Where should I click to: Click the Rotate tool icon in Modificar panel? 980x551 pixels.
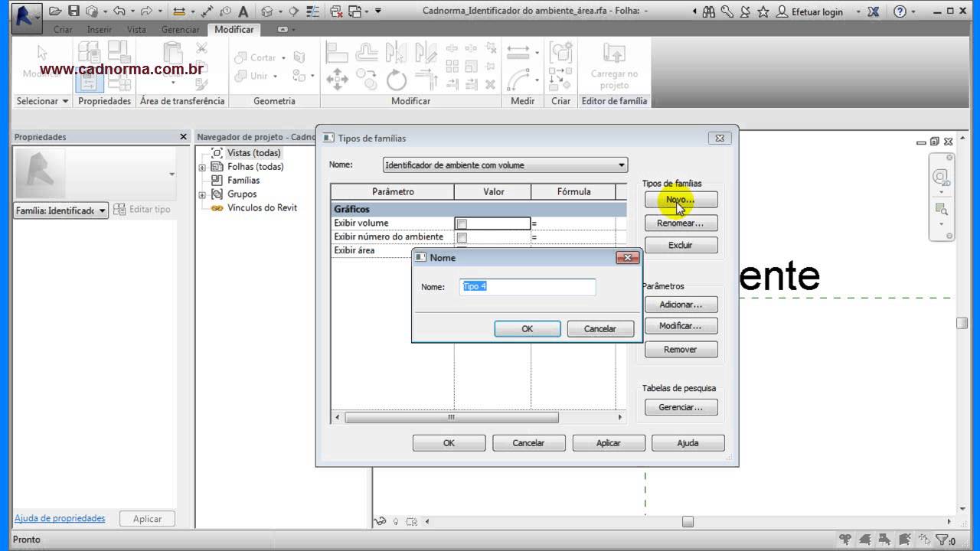tap(397, 79)
